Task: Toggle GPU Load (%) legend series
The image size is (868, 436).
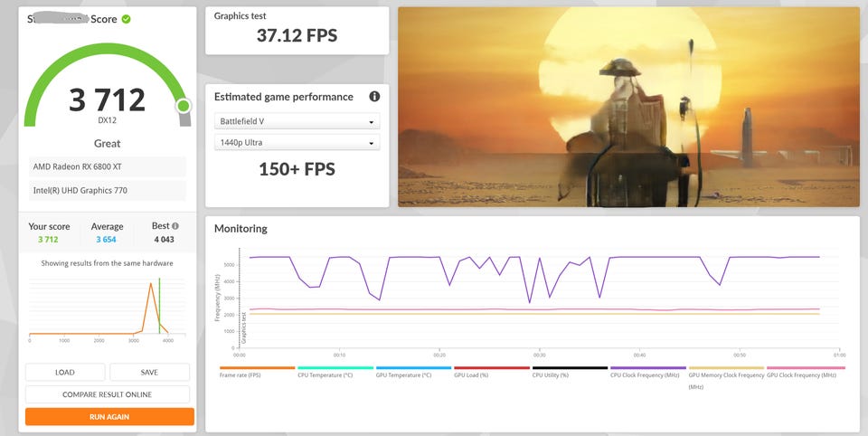Action: point(491,374)
